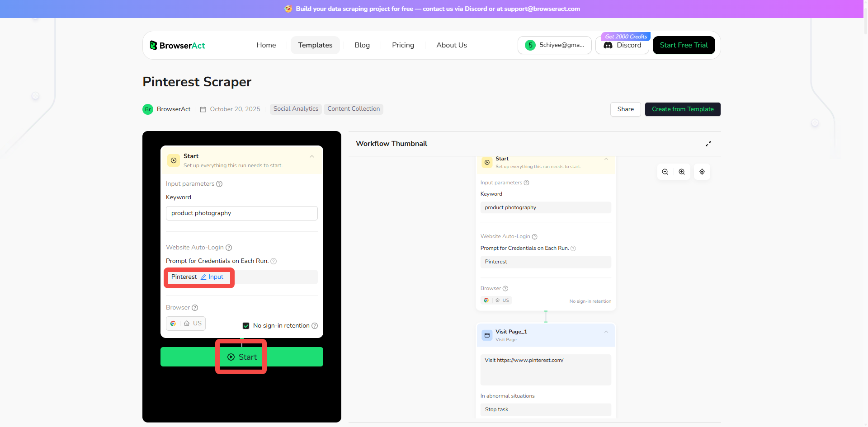Click the Input parameters help icon

coord(220,184)
